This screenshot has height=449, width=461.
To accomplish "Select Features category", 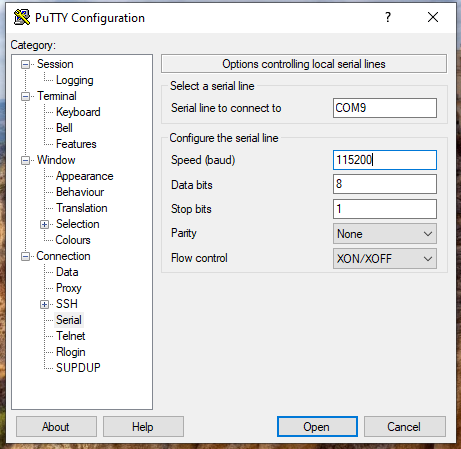I will (76, 144).
